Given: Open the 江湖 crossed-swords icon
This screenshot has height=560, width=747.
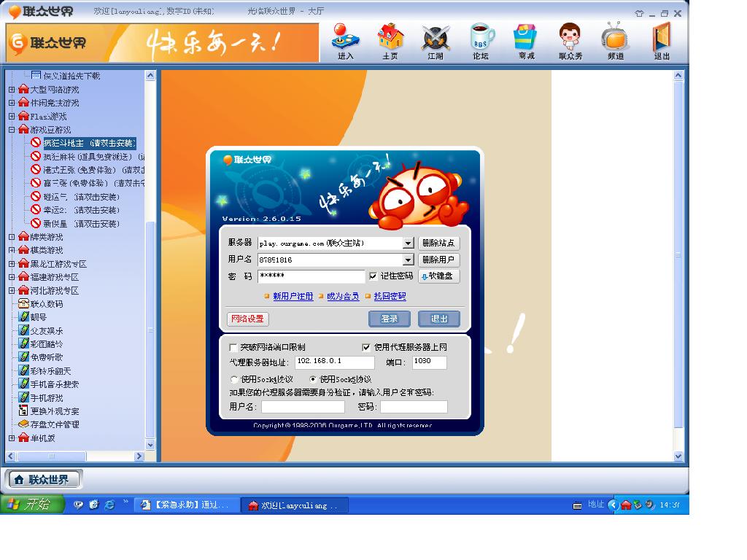Looking at the screenshot, I should point(436,42).
